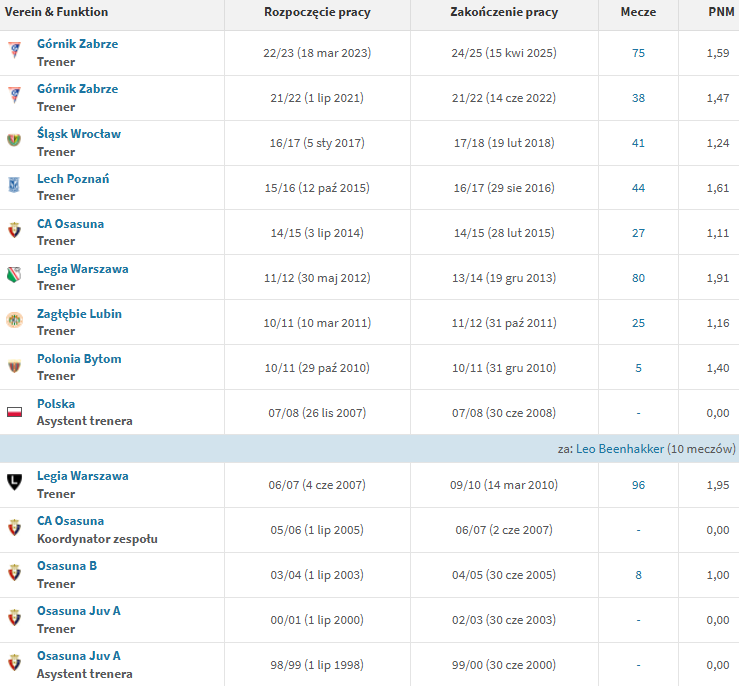Open the Leo Beenhakker link
The image size is (739, 686).
tap(620, 449)
